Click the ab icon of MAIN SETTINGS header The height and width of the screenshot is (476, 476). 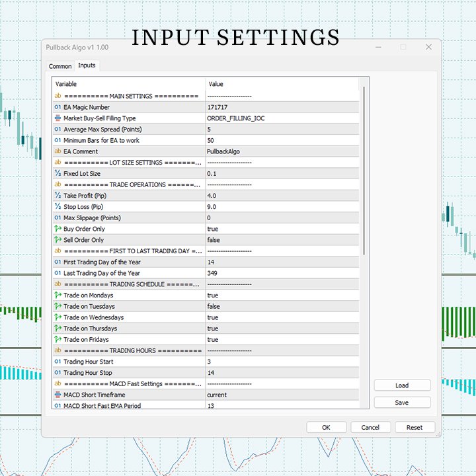[58, 96]
